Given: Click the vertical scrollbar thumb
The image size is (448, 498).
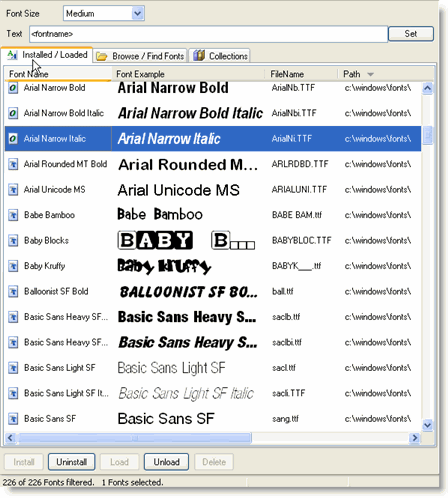Looking at the screenshot, I should pyautogui.click(x=427, y=135).
